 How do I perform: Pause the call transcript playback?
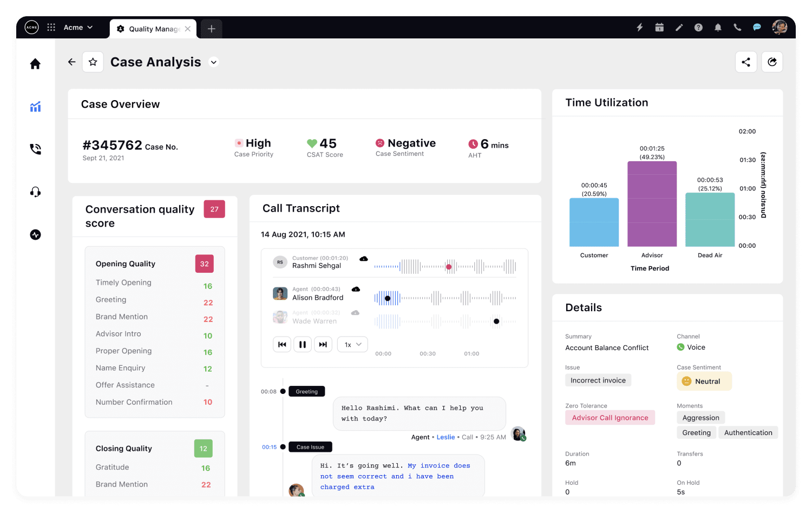pyautogui.click(x=303, y=344)
